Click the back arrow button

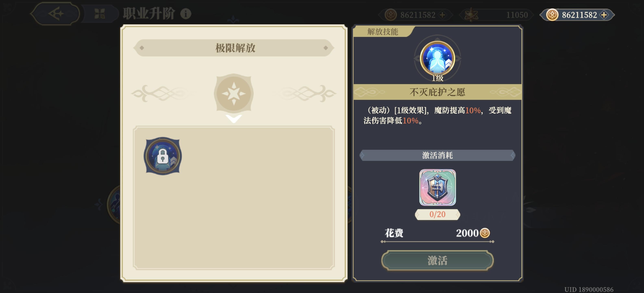click(x=55, y=13)
